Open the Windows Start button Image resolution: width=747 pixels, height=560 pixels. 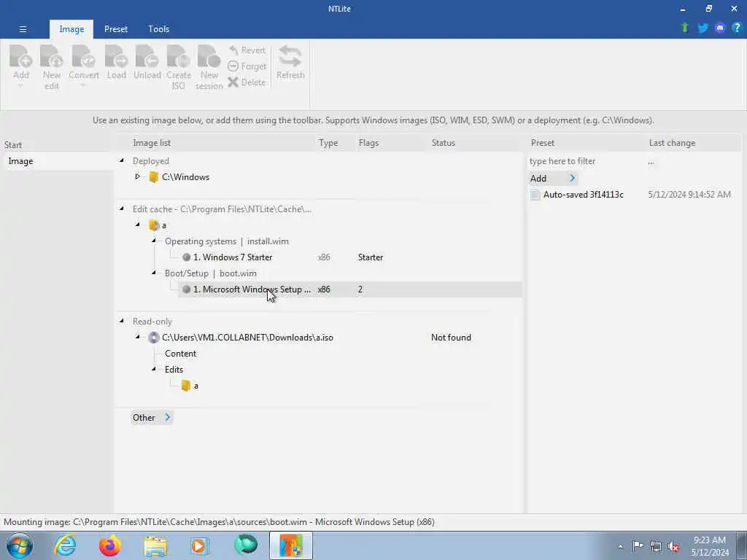[x=20, y=545]
